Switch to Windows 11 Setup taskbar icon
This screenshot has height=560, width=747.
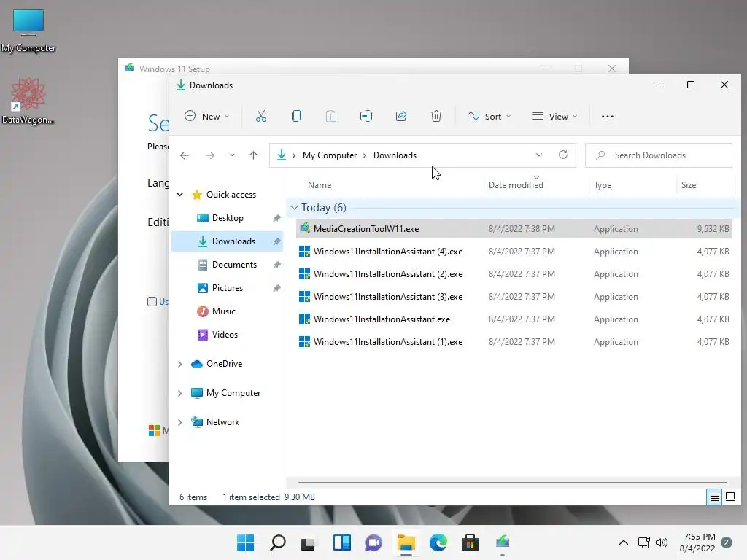tap(502, 542)
